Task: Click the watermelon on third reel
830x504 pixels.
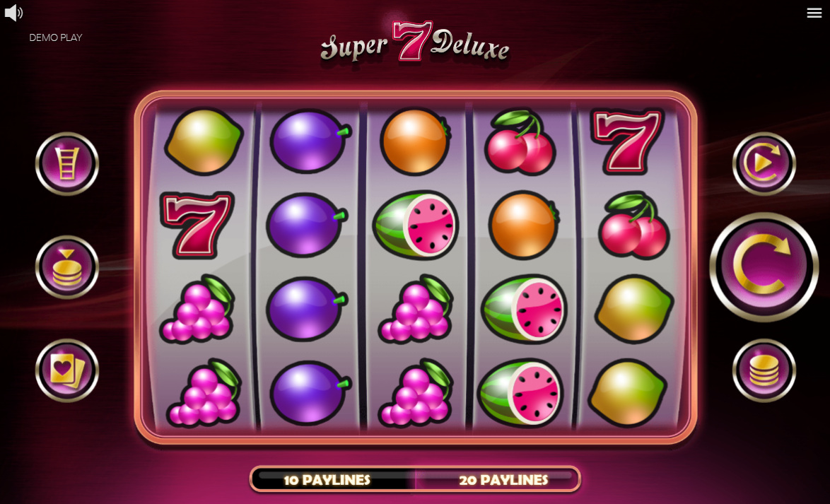Action: coord(416,225)
